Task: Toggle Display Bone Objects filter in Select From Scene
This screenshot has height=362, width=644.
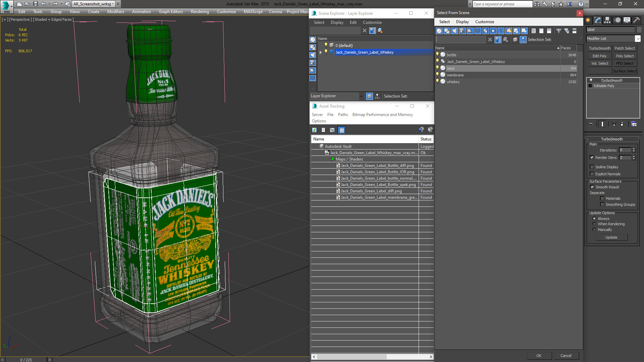Action: 501,31
